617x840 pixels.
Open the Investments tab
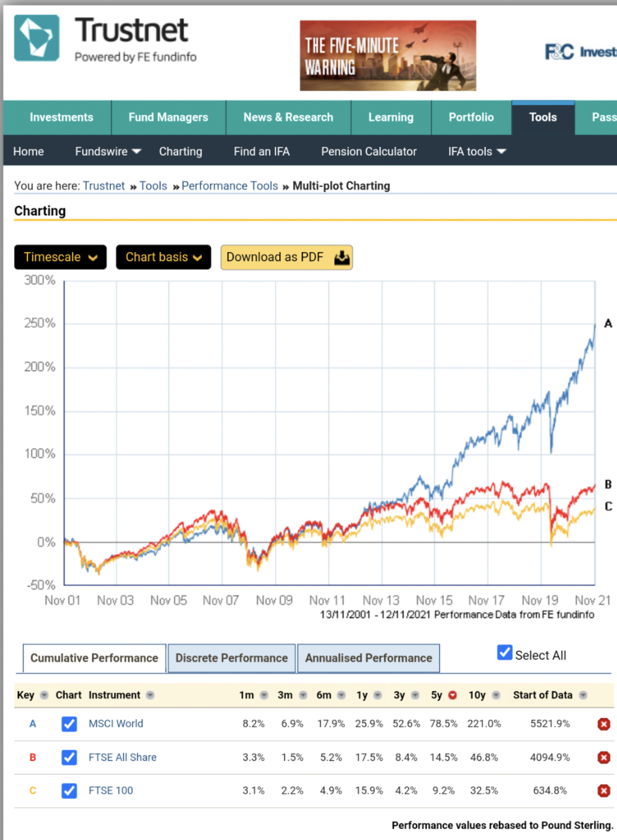point(61,117)
